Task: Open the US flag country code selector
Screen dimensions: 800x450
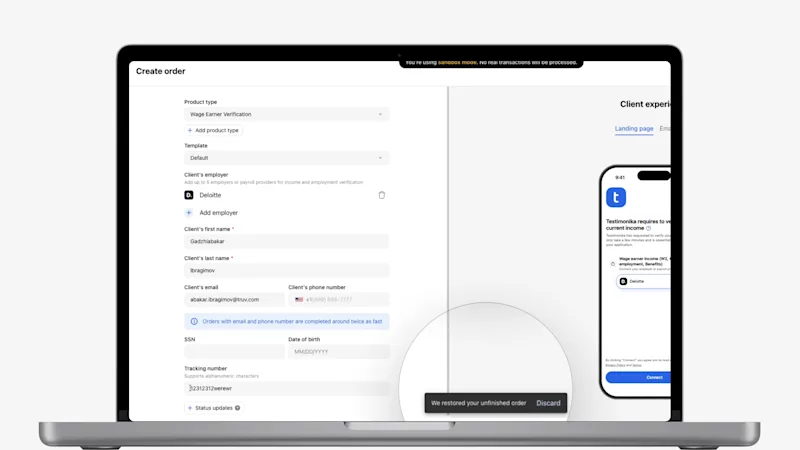Action: (x=299, y=299)
